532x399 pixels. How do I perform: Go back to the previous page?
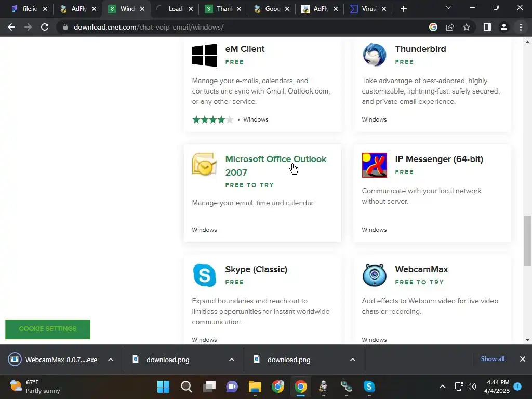pos(11,27)
